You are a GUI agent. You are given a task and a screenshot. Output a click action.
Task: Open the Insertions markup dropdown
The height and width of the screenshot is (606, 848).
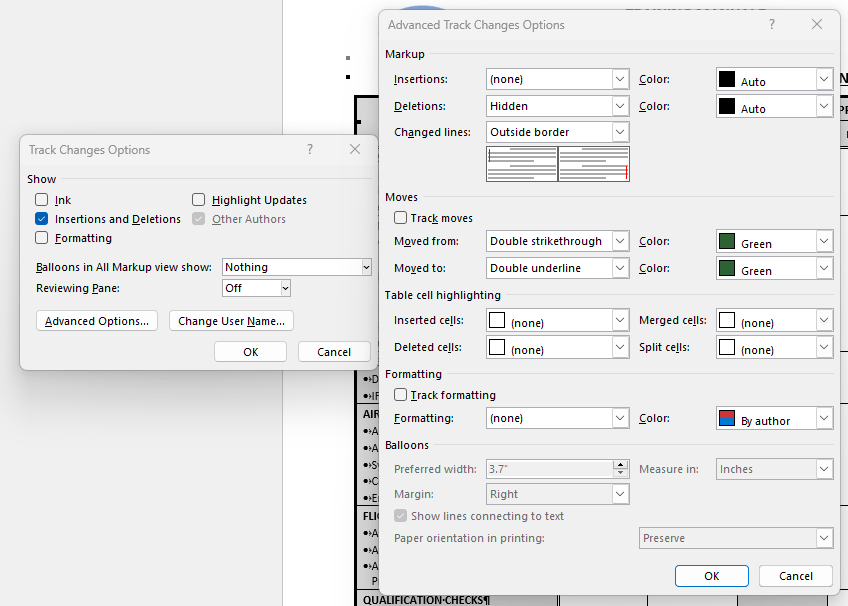558,79
